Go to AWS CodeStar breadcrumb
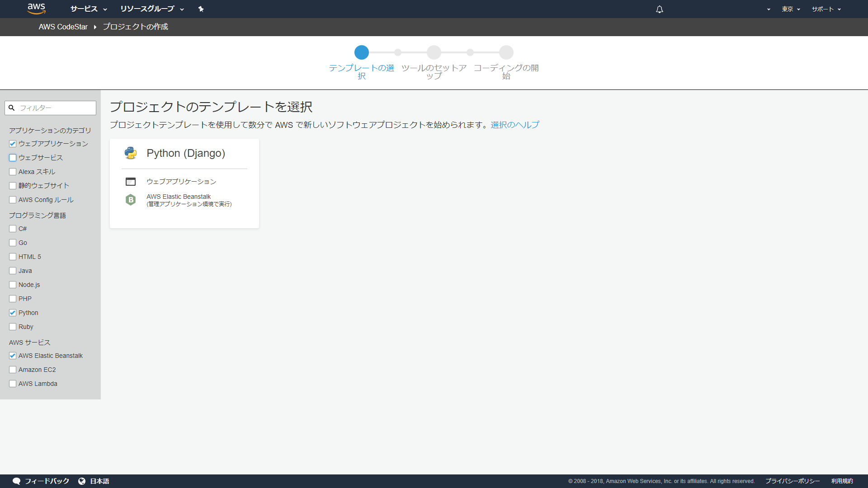 coord(63,27)
